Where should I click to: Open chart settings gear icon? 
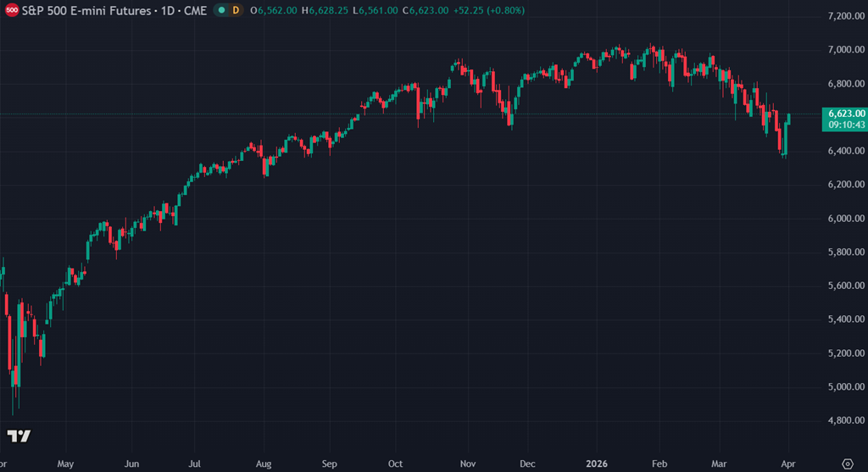(x=848, y=463)
